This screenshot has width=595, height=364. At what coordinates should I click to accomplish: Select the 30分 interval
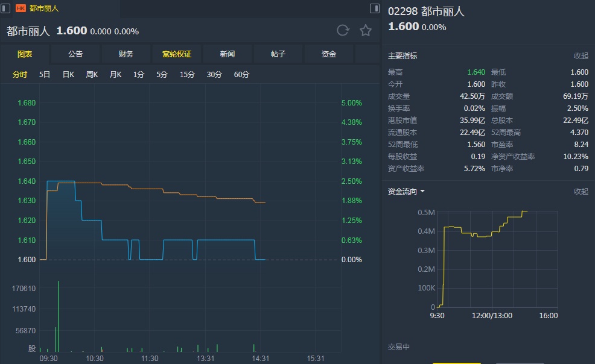[x=214, y=75]
